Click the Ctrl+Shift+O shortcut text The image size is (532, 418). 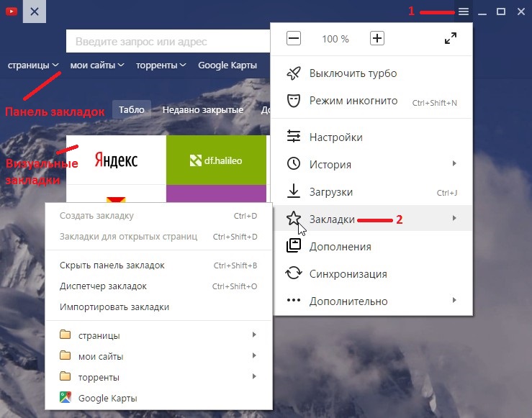235,286
